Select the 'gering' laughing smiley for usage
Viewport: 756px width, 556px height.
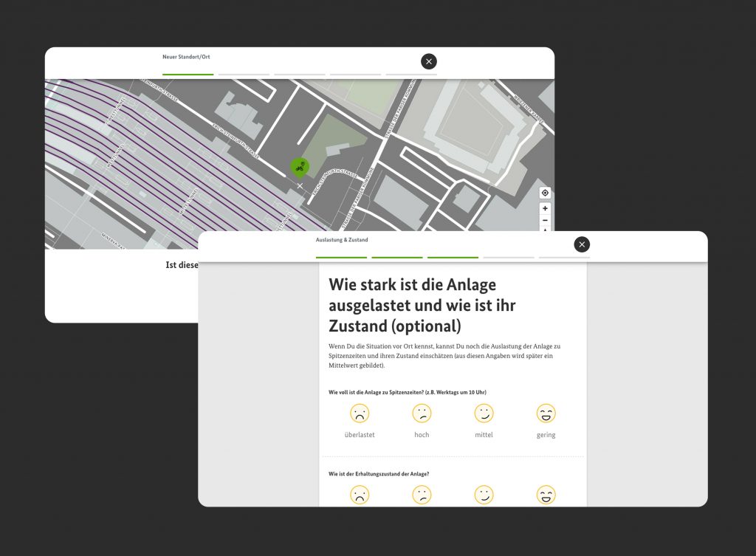pos(546,413)
